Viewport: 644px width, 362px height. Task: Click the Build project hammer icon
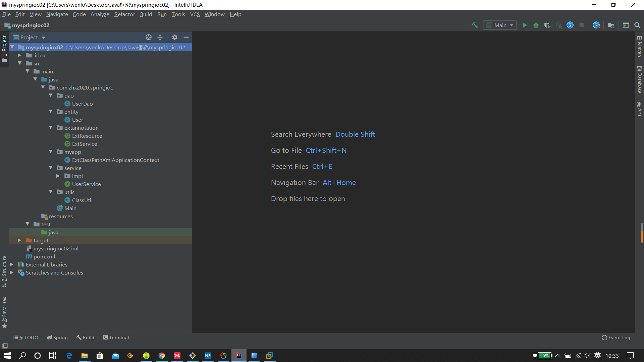click(x=475, y=25)
